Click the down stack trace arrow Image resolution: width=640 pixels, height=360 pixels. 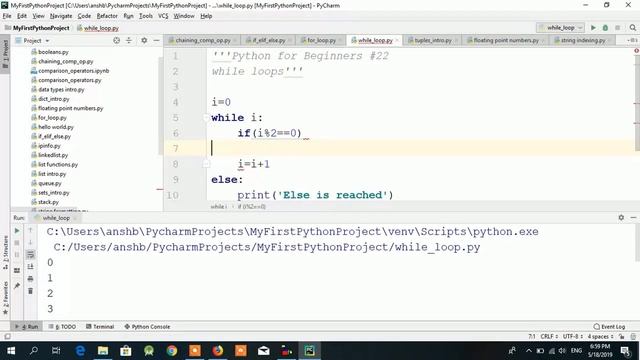(x=30, y=242)
